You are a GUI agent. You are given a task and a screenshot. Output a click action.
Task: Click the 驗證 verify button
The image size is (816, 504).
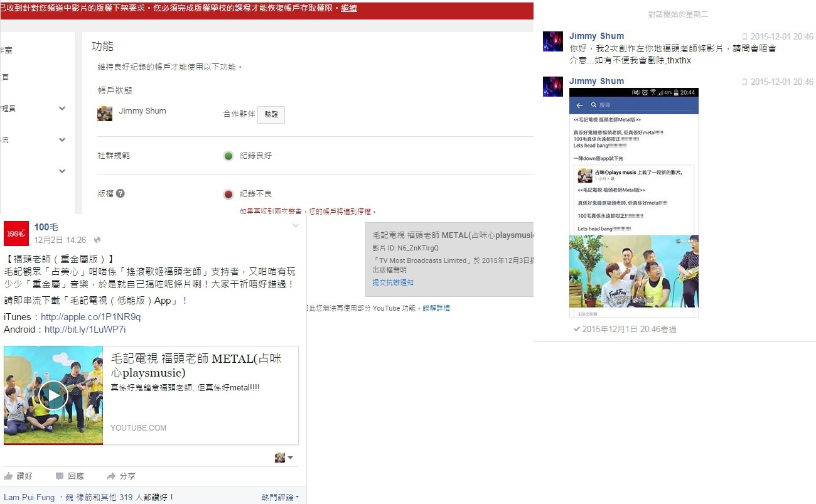point(271,115)
